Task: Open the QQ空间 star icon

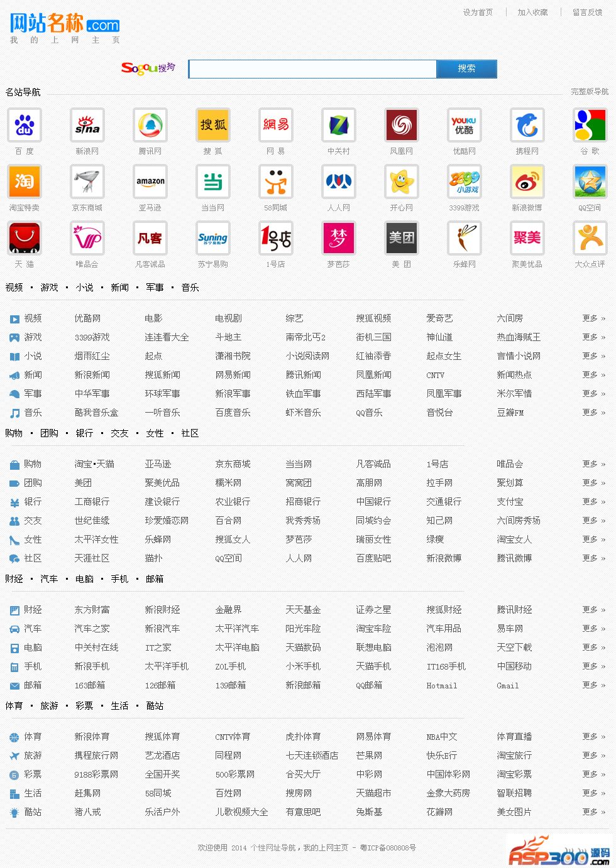Action: coord(590,182)
